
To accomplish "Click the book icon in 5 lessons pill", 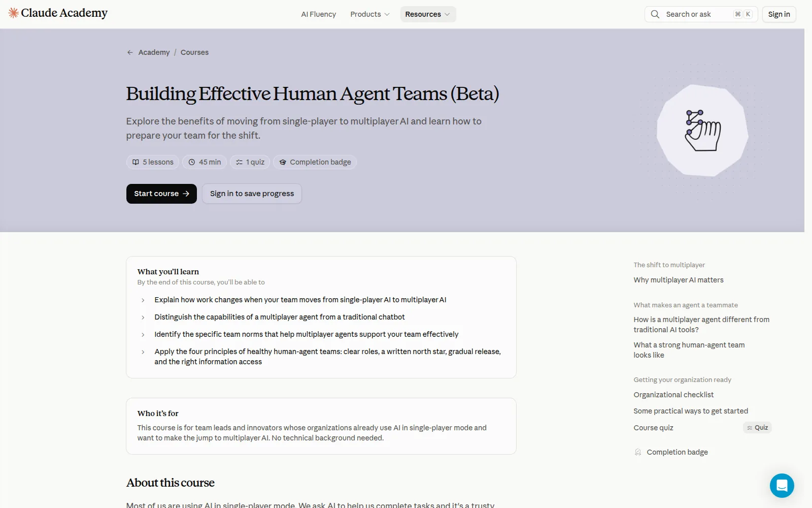I will coord(136,162).
